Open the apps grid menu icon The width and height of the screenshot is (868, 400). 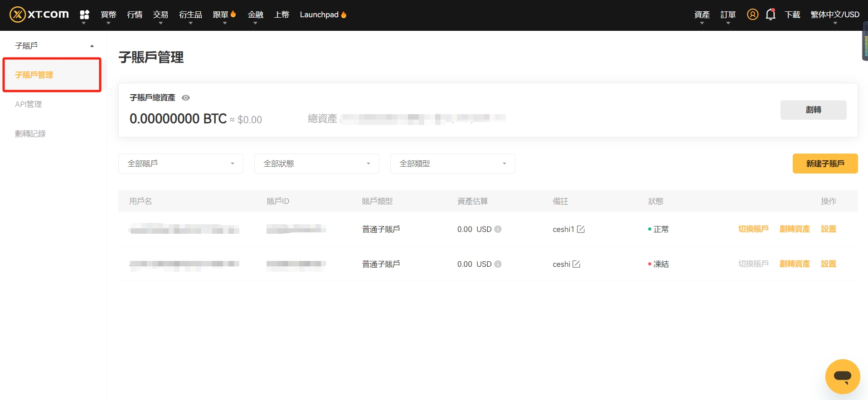pyautogui.click(x=84, y=14)
